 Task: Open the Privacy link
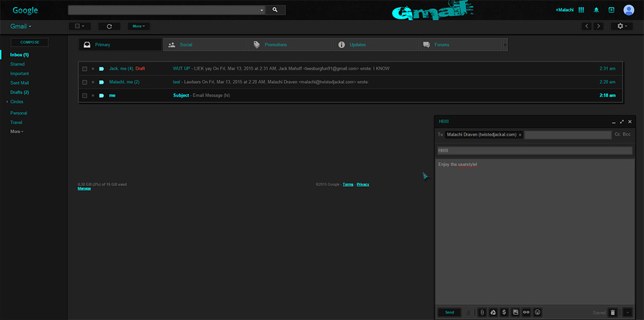[363, 184]
